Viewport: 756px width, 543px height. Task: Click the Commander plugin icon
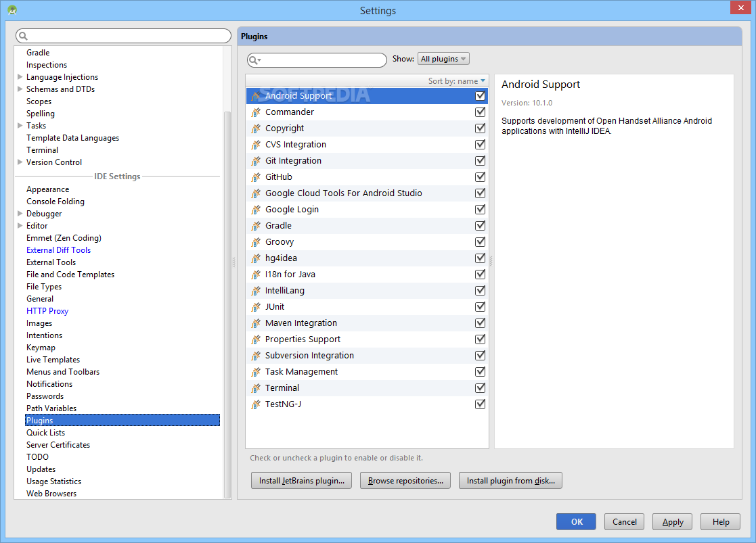(256, 112)
